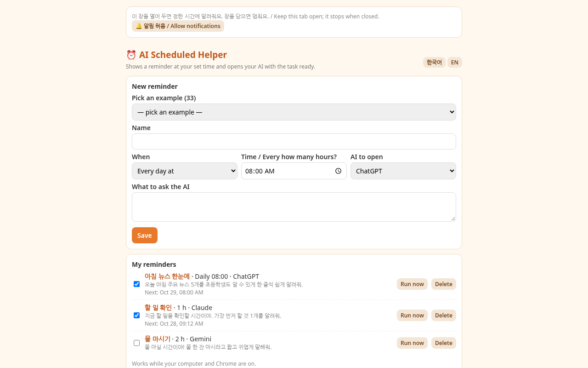Switch language to EN
This screenshot has height=368, width=588.
point(455,62)
